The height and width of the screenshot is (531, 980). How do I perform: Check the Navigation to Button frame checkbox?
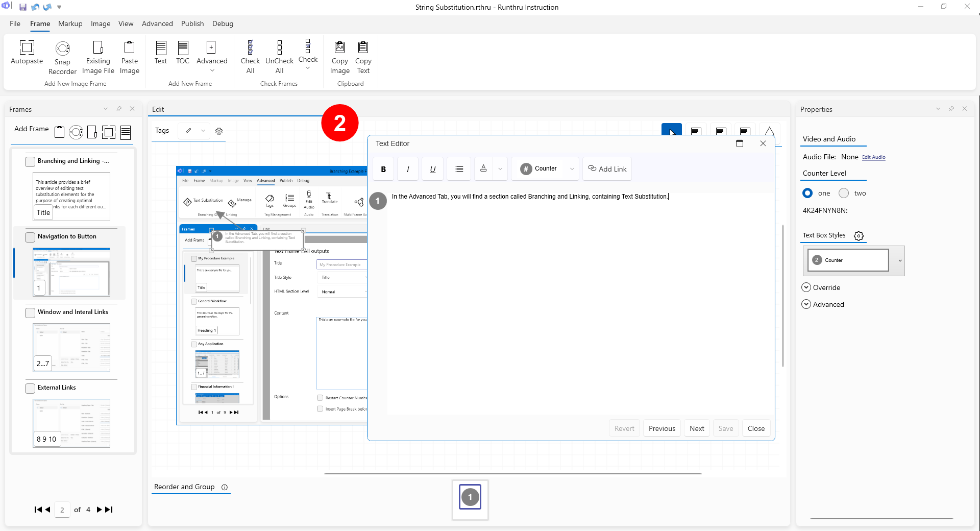pyautogui.click(x=30, y=237)
